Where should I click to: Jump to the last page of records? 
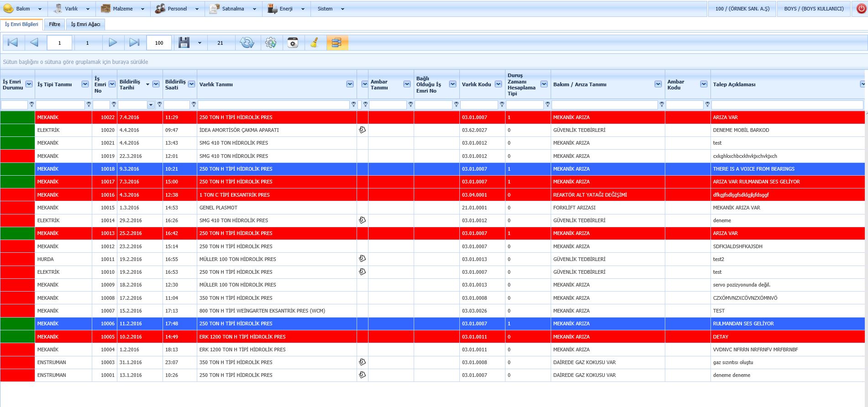134,42
